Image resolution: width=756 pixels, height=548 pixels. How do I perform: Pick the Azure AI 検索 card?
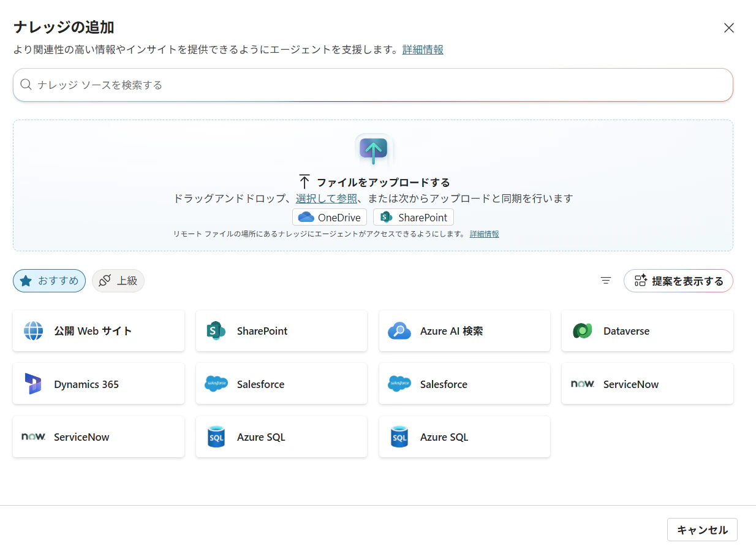tap(464, 331)
